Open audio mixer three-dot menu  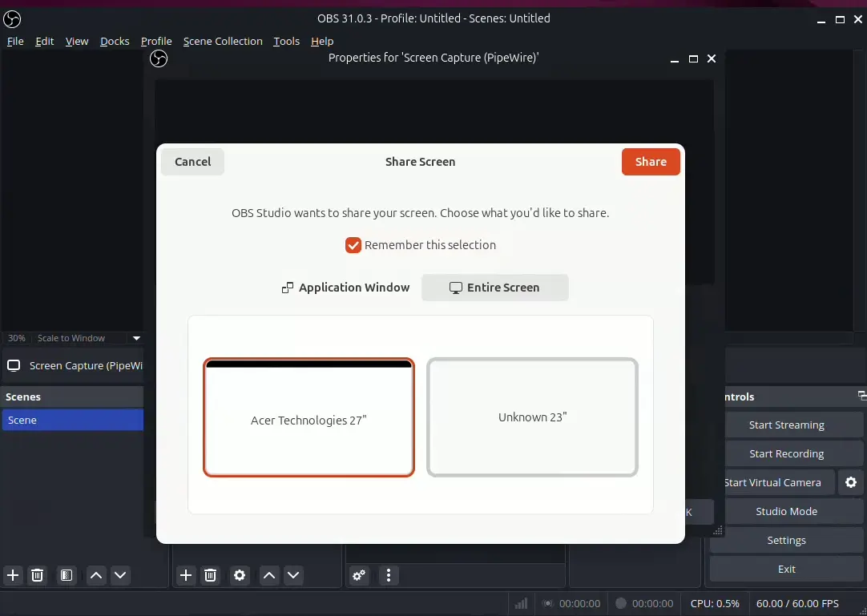[388, 575]
